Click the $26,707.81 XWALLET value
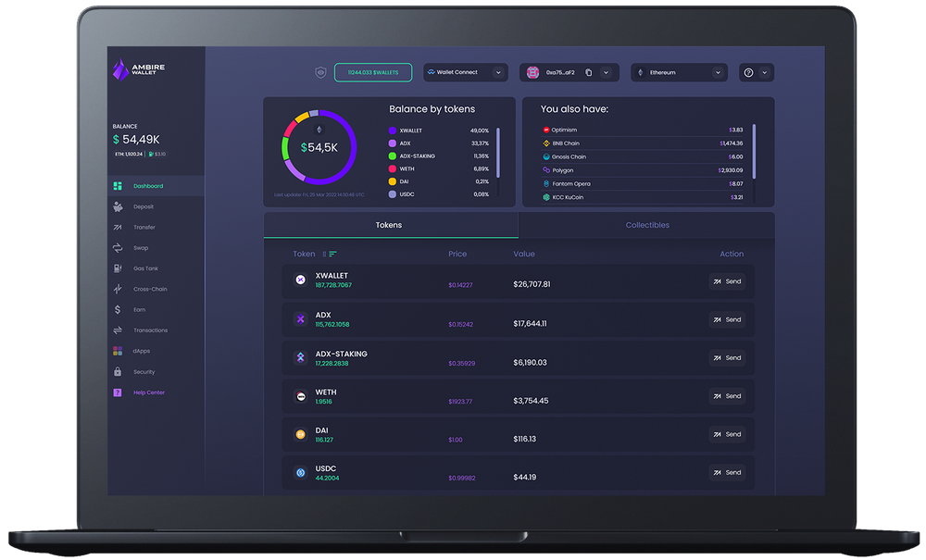This screenshot has height=560, width=926. click(x=532, y=284)
